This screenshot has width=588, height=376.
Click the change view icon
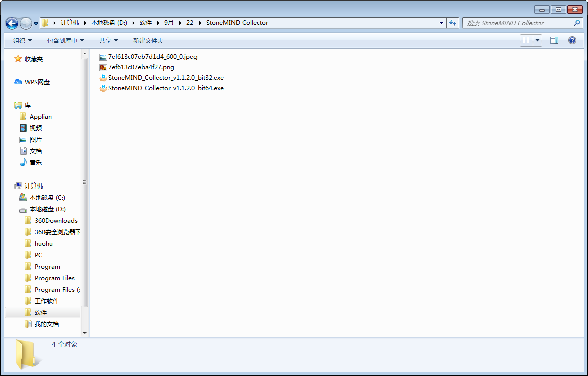[x=526, y=40]
